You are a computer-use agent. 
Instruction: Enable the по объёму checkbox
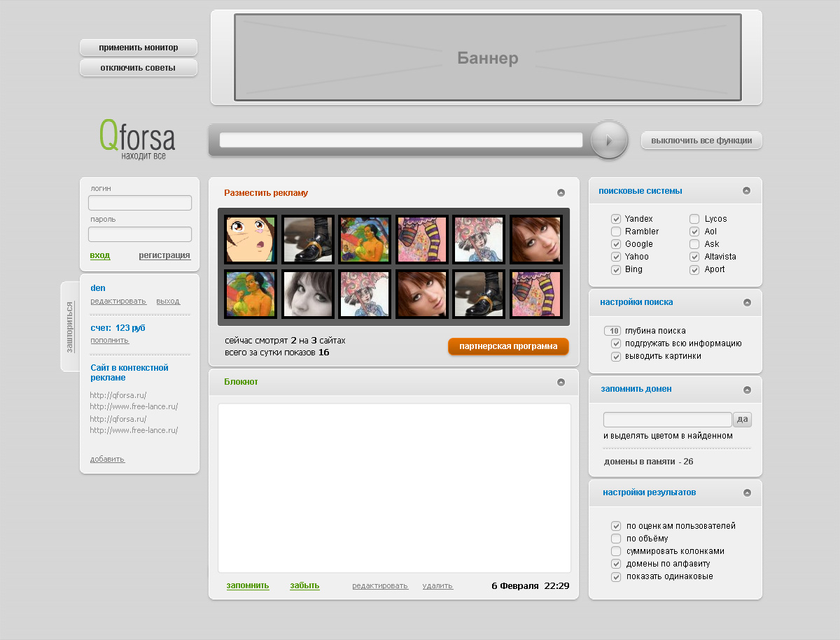pyautogui.click(x=616, y=539)
